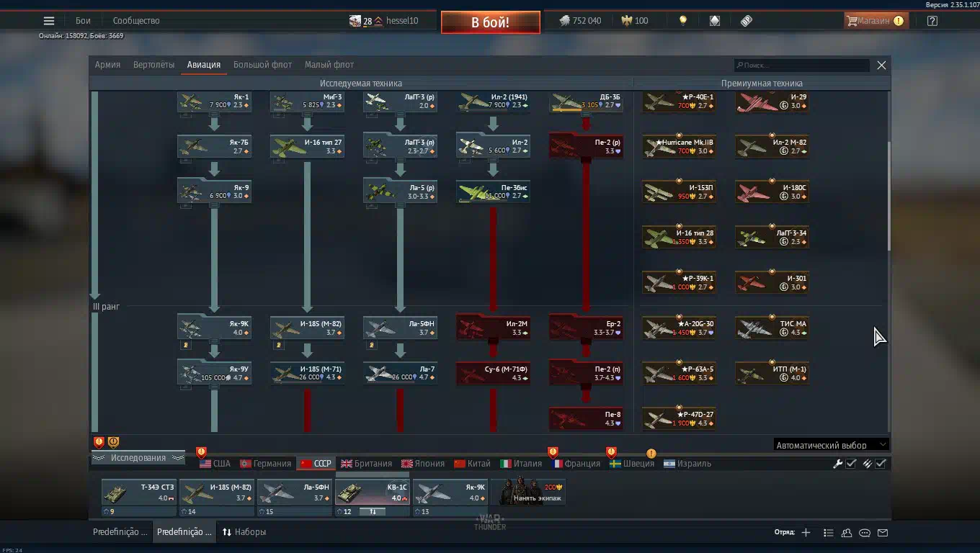Select premium P-40E-1 aircraft
Image resolution: width=980 pixels, height=553 pixels.
[680, 102]
